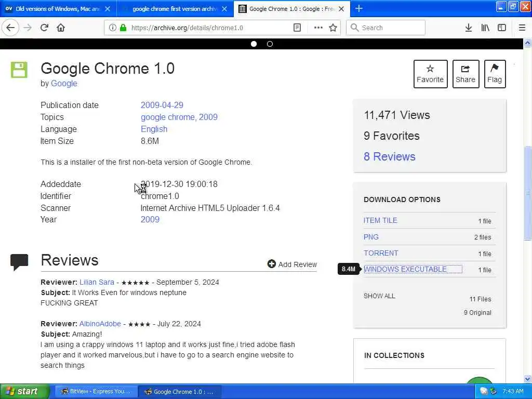Click the Favorite button

(x=430, y=74)
